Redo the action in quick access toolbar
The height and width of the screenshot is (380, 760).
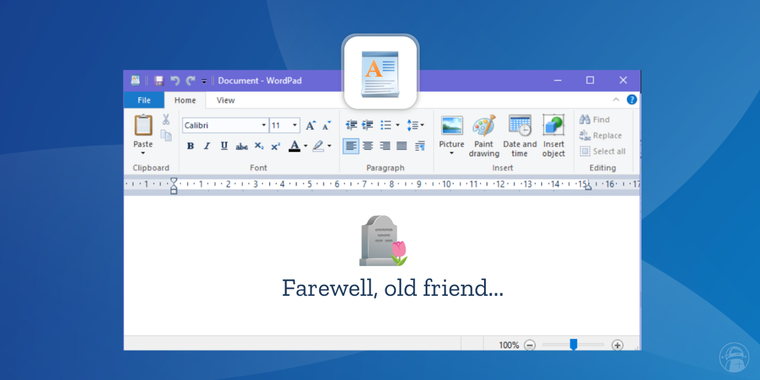pyautogui.click(x=190, y=81)
